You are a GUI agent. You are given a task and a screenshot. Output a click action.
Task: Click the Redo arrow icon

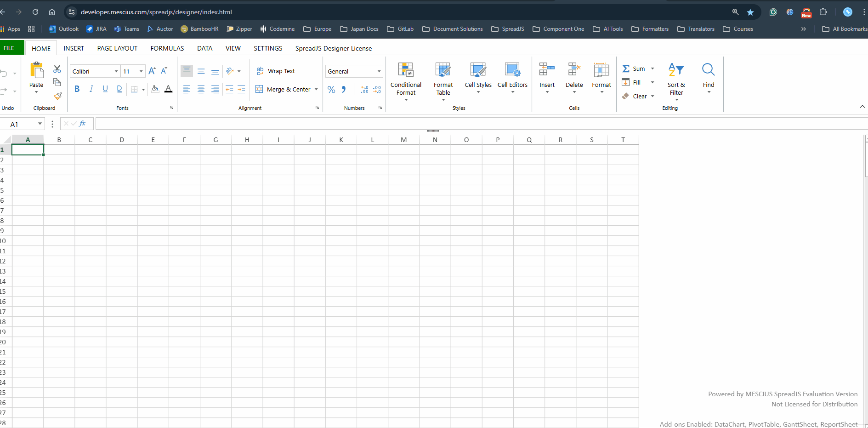[x=4, y=91]
